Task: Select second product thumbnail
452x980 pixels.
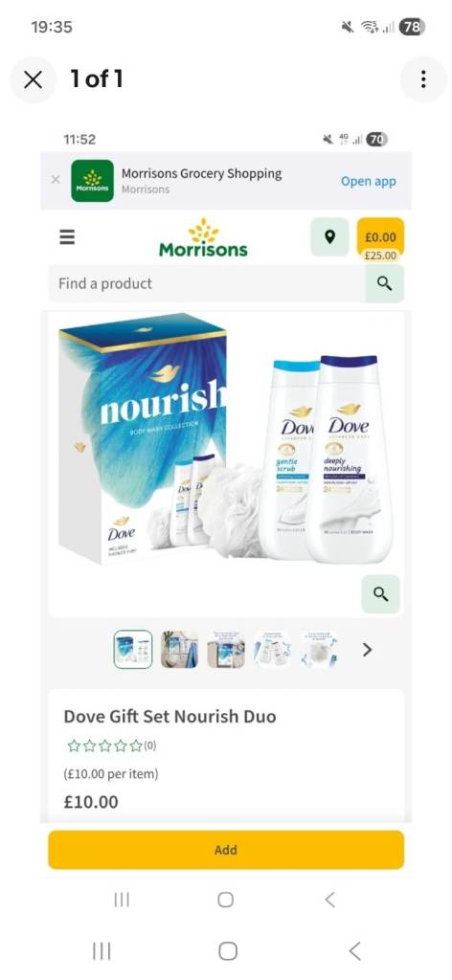Action: [x=179, y=650]
